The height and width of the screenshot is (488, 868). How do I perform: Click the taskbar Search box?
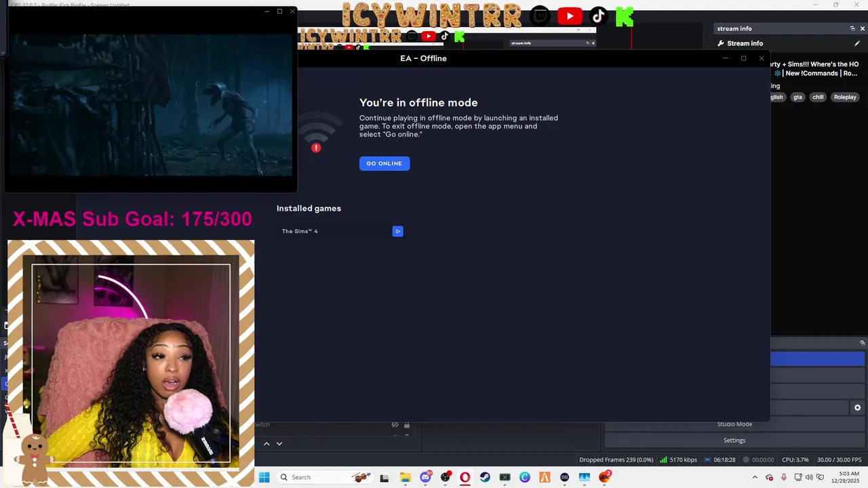[x=325, y=477]
